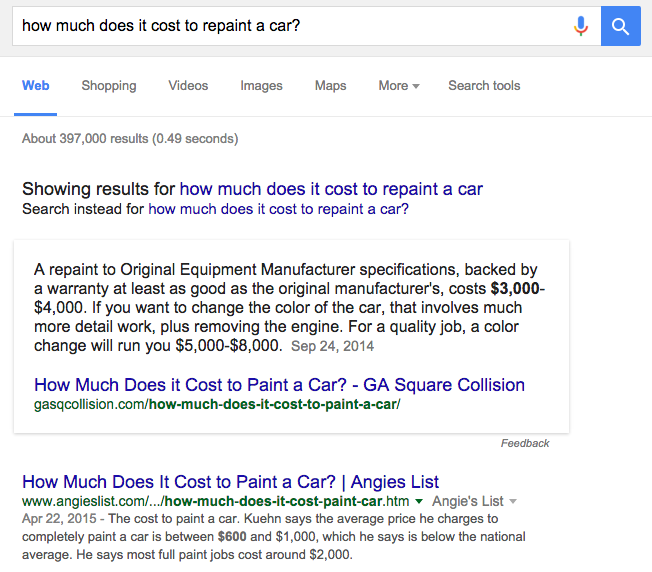Open the Angies List result title
The width and height of the screenshot is (652, 572).
(230, 482)
